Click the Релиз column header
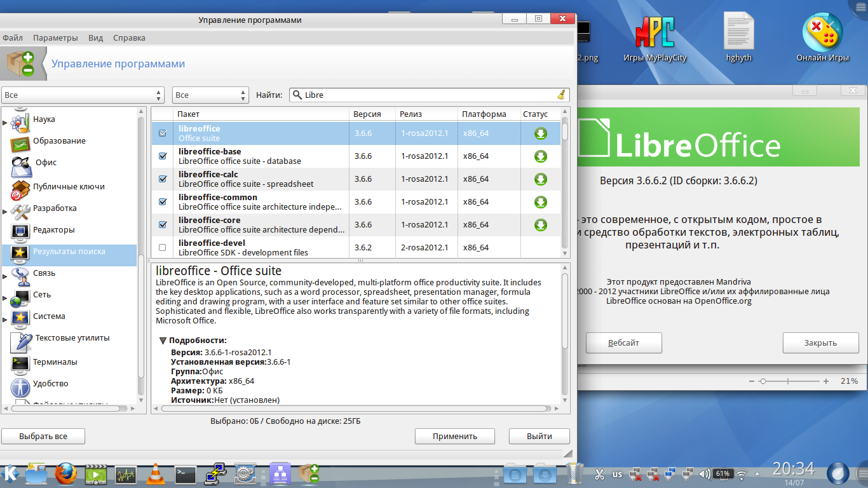The height and width of the screenshot is (488, 868). point(426,114)
